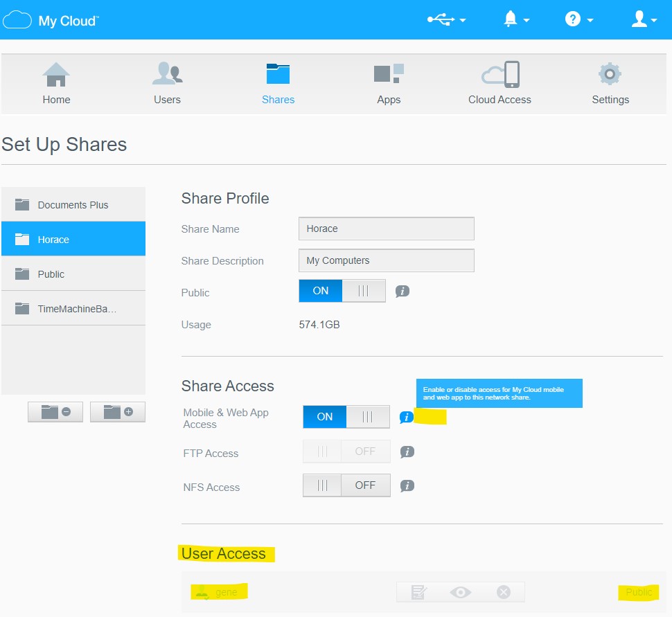Click the Public label in User Access row

click(x=639, y=592)
